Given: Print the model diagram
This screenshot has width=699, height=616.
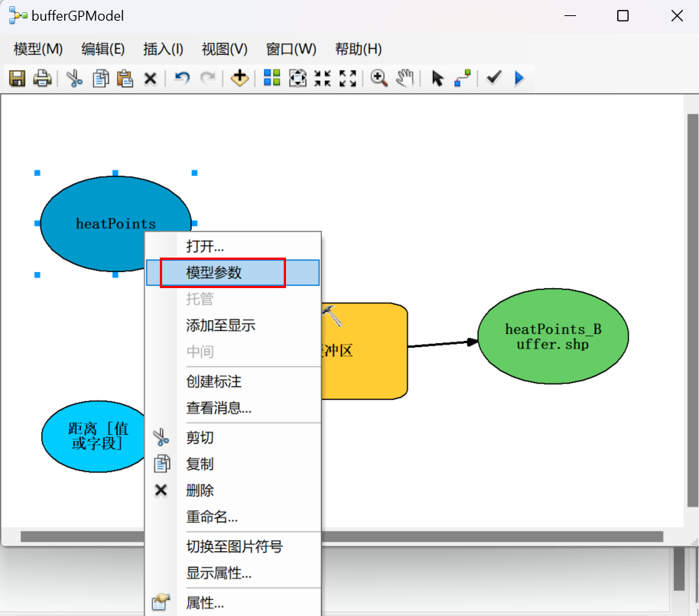Looking at the screenshot, I should 42,78.
